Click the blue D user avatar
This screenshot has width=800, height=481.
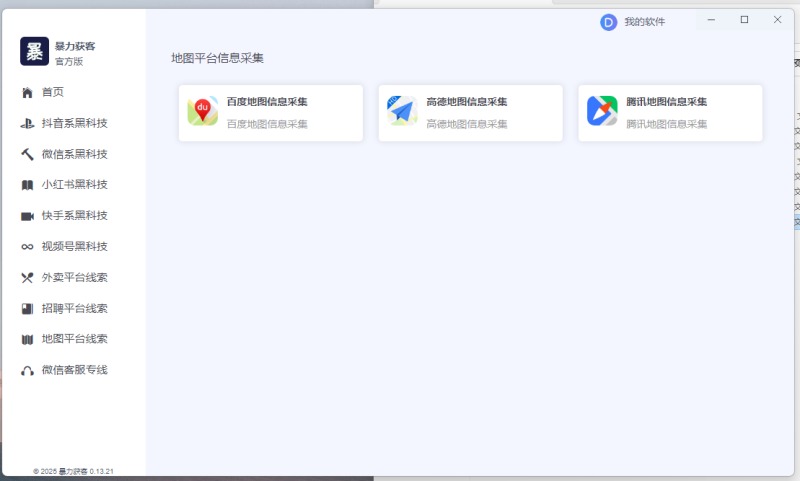pyautogui.click(x=608, y=22)
